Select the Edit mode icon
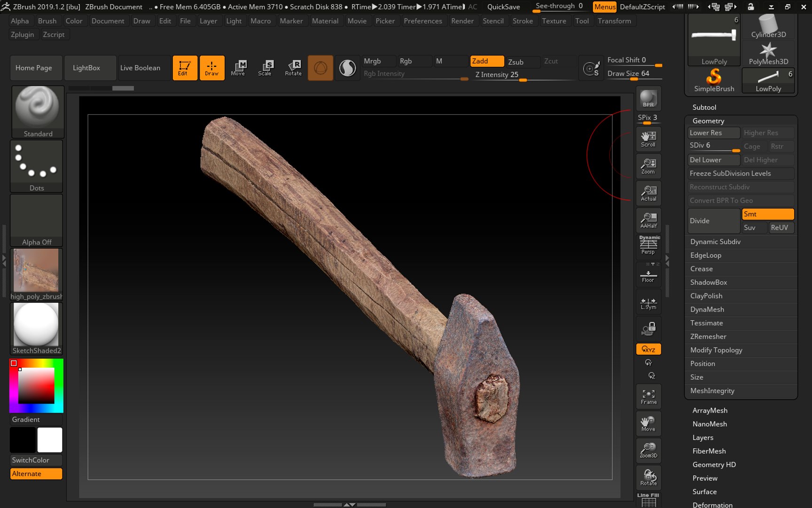The height and width of the screenshot is (508, 812). pos(185,68)
